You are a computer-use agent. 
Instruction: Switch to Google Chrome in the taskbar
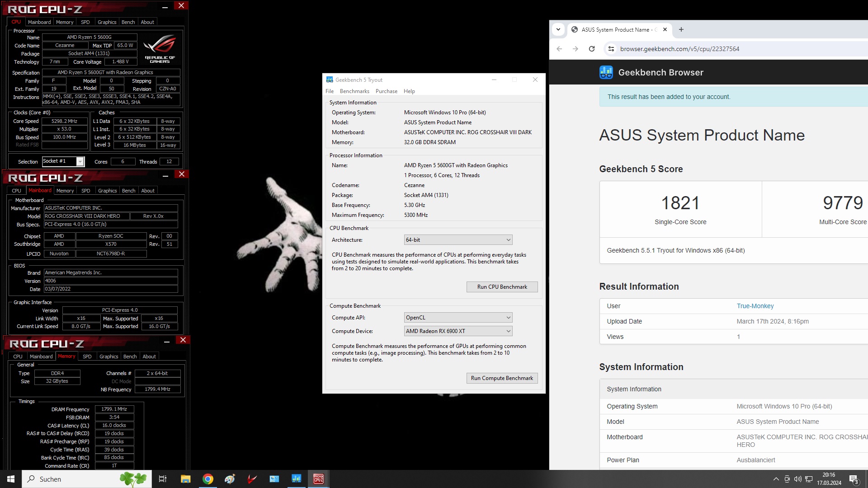[208, 479]
